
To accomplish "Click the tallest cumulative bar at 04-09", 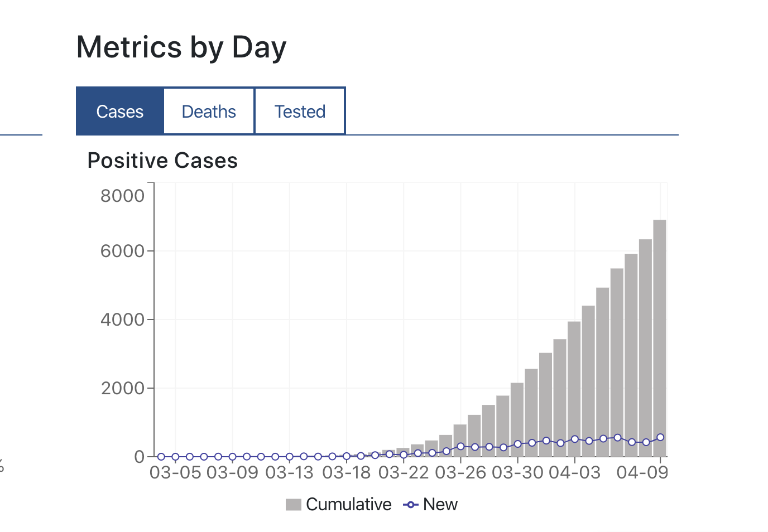I will click(x=660, y=335).
